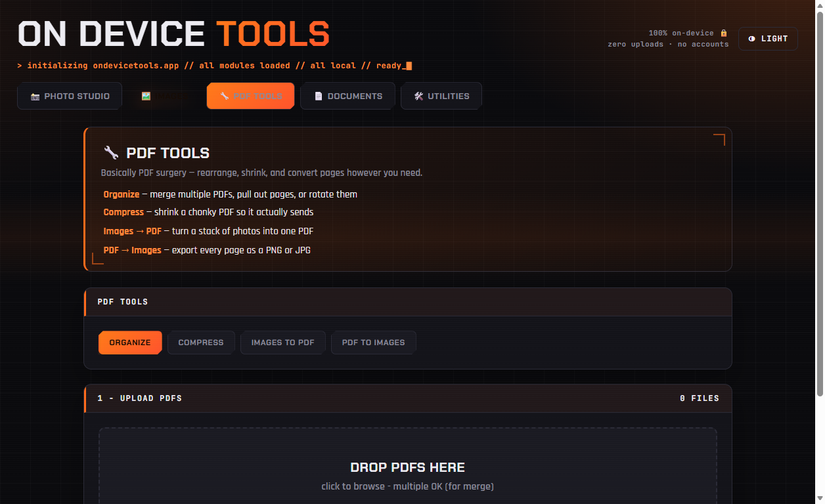Go to the Utilities tab

click(441, 96)
